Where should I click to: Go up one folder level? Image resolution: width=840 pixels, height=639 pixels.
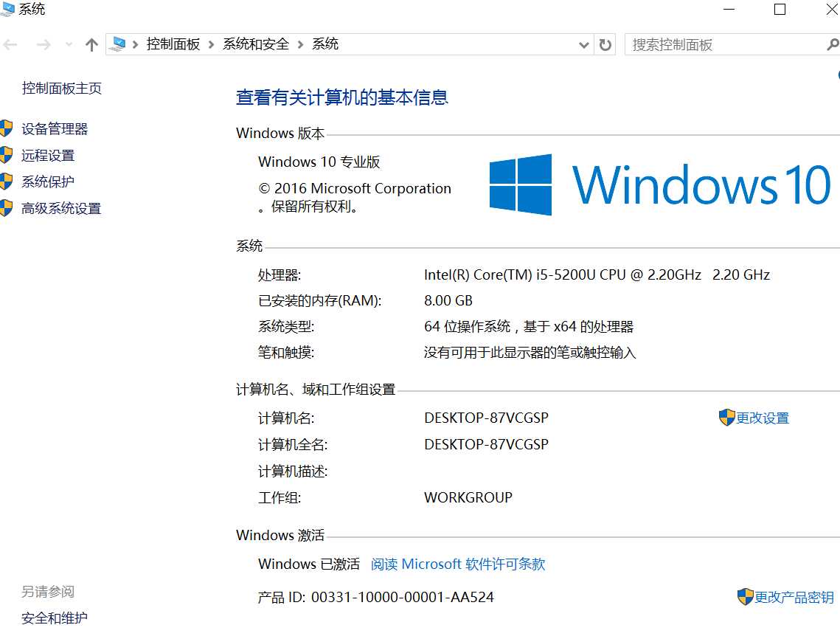(91, 44)
